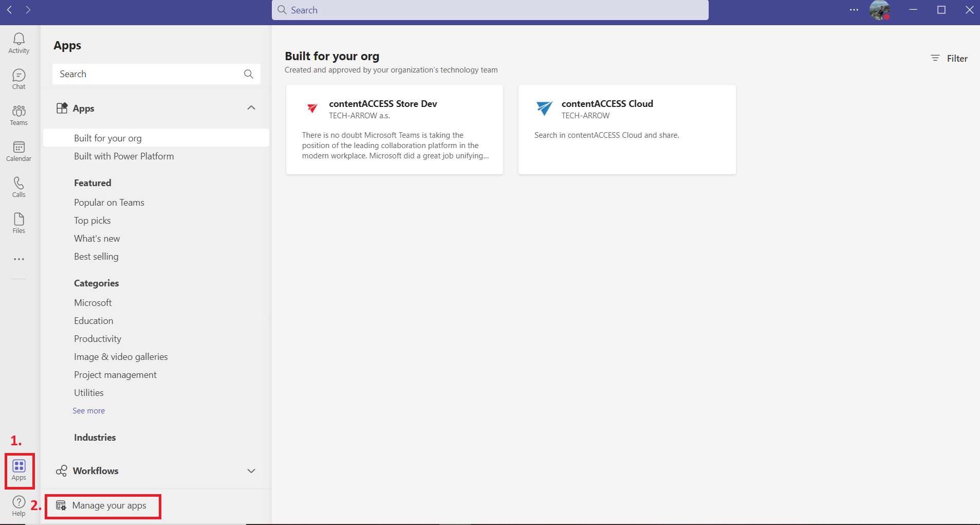Open Chat from the left rail
980x525 pixels.
(x=19, y=79)
